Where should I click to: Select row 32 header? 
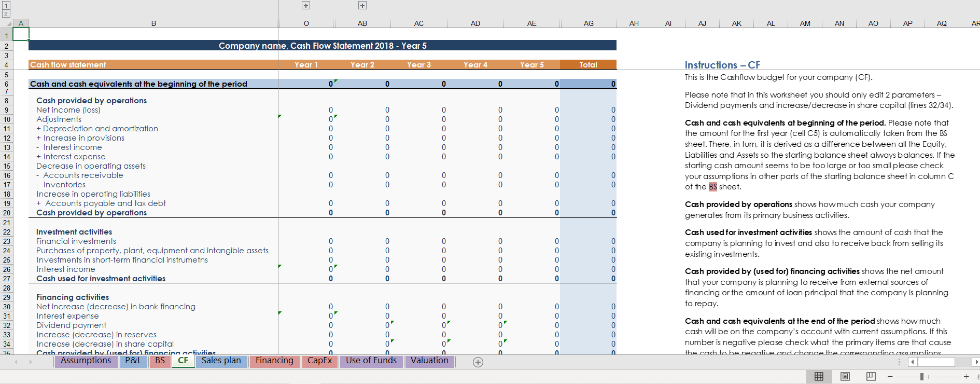click(7, 325)
